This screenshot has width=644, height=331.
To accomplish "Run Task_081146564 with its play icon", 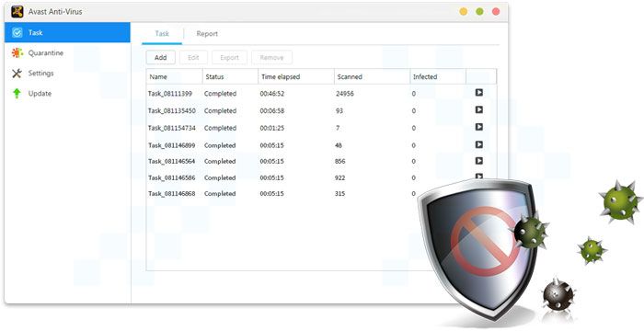I will (x=479, y=161).
